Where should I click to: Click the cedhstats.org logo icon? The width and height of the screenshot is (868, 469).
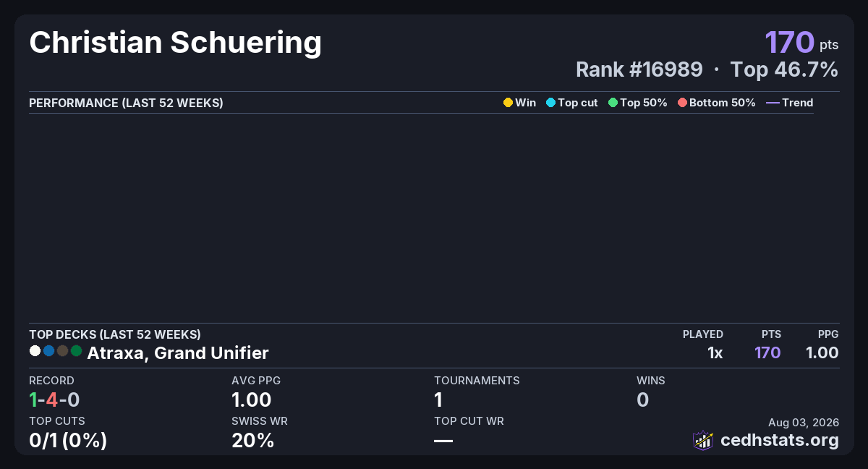[x=703, y=440]
